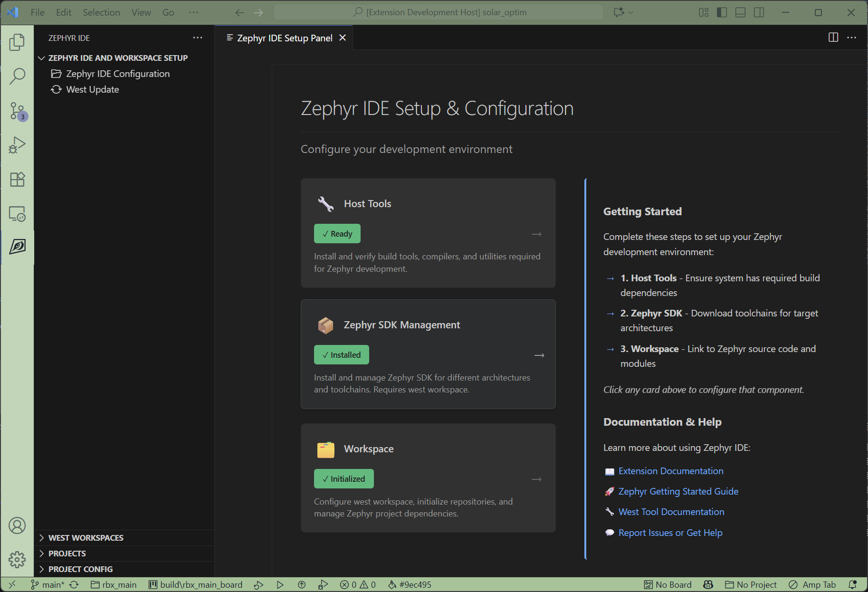The image size is (868, 592).
Task: Open the Manage gear icon
Action: pos(17,559)
